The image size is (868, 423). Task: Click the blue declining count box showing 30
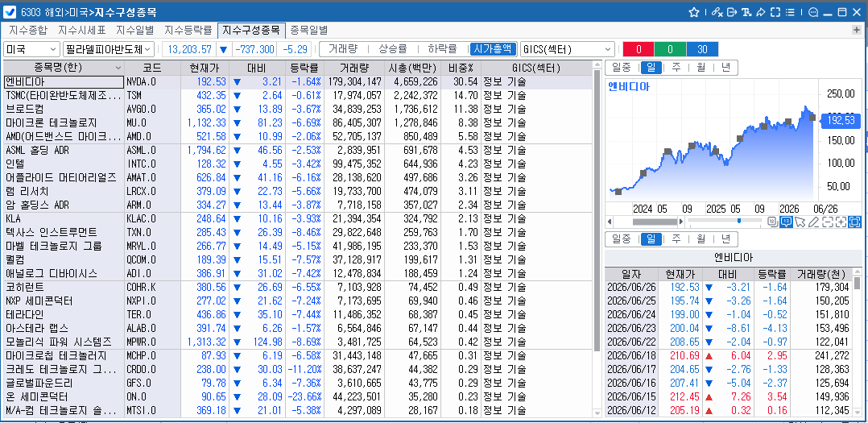(702, 49)
